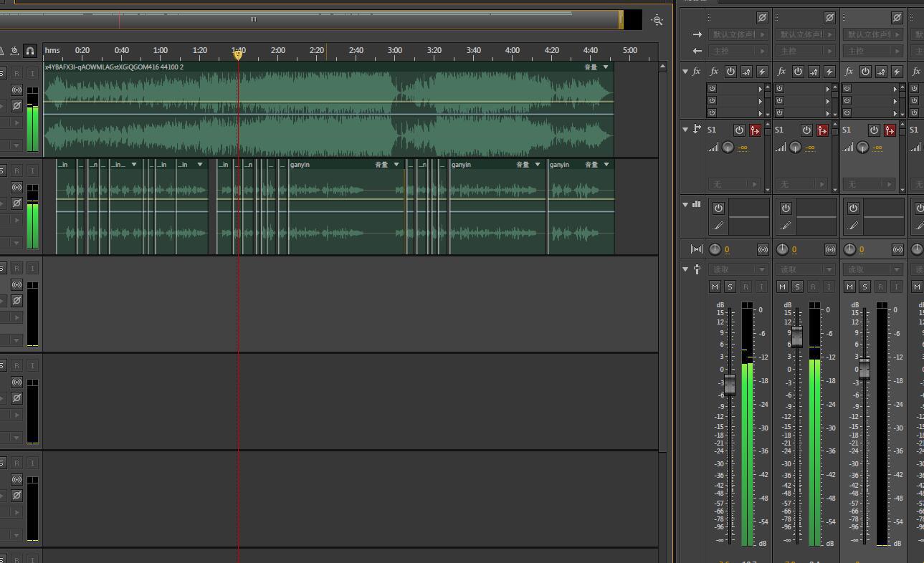Open output dropdown 主控 on second mixer channel
The height and width of the screenshot is (563, 924).
[806, 51]
